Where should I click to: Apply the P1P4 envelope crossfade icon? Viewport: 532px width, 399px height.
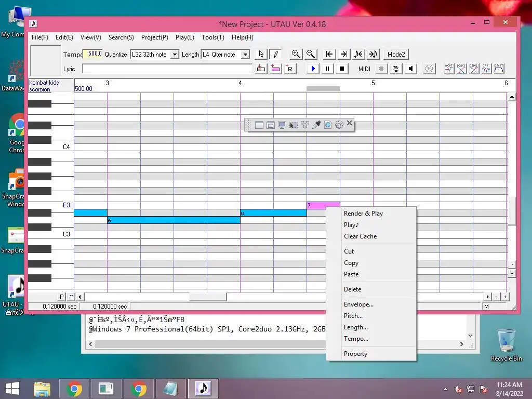tap(474, 69)
